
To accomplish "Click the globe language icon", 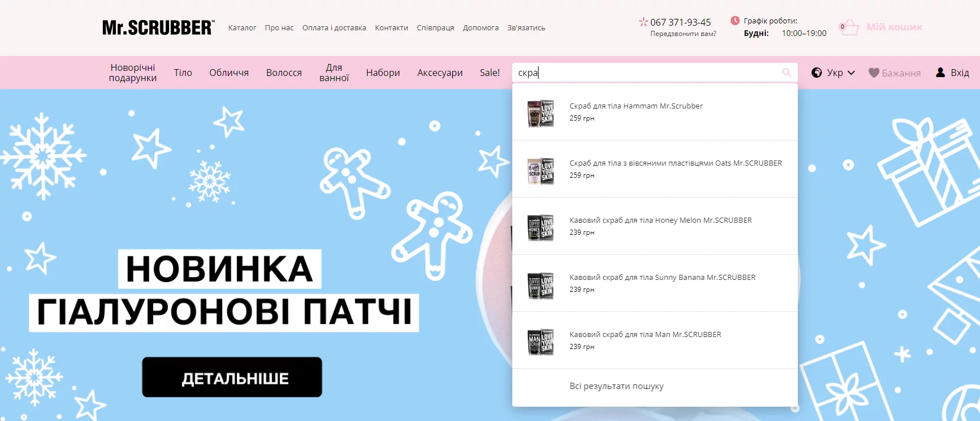I will [817, 73].
